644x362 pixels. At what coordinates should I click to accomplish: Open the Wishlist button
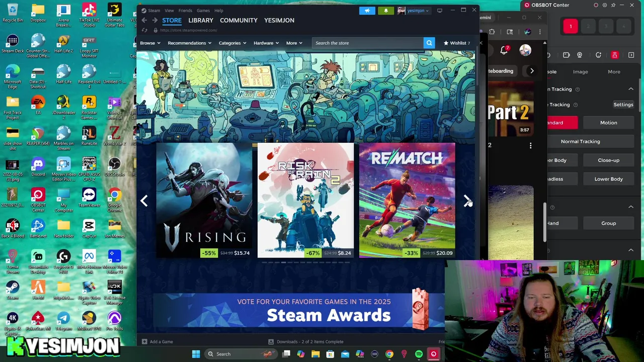tap(457, 43)
